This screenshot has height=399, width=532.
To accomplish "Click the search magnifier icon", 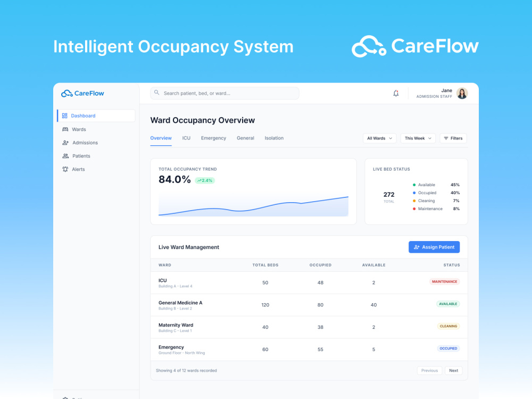I will pos(157,93).
